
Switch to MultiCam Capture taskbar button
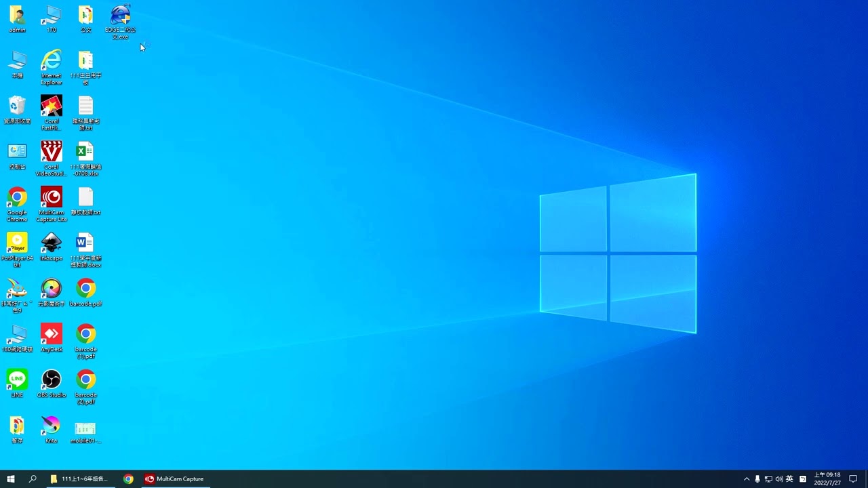(174, 479)
